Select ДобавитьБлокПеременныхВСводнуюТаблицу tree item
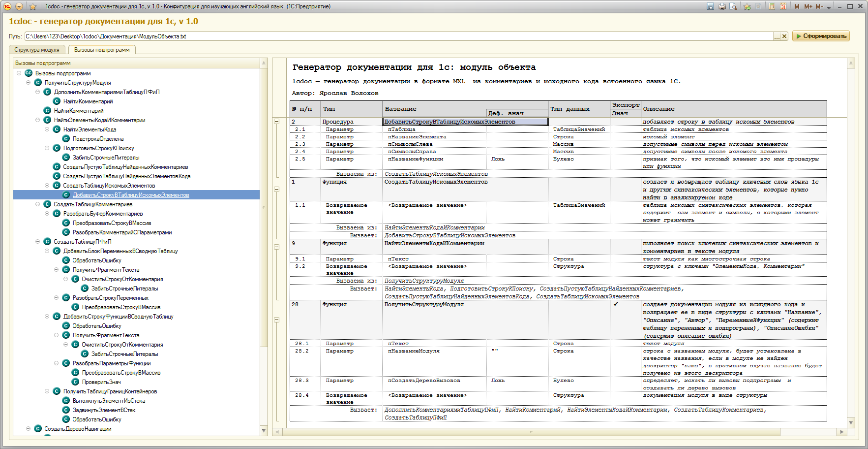Screen dimensions: 868x449 [x=120, y=251]
